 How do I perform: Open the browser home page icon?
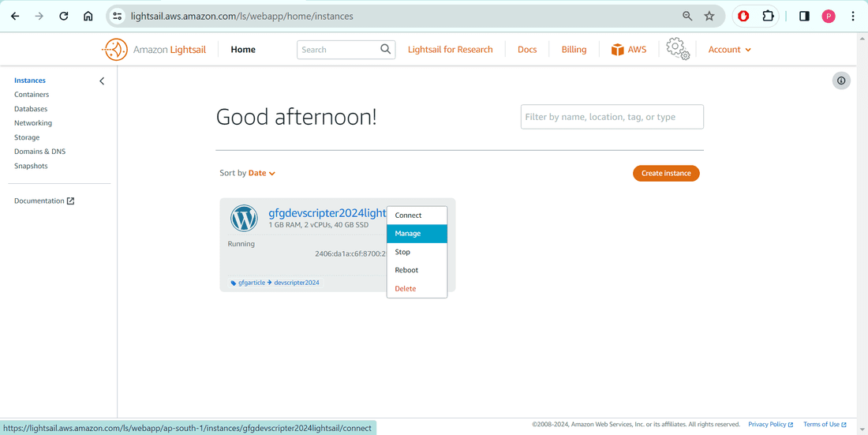(x=88, y=16)
